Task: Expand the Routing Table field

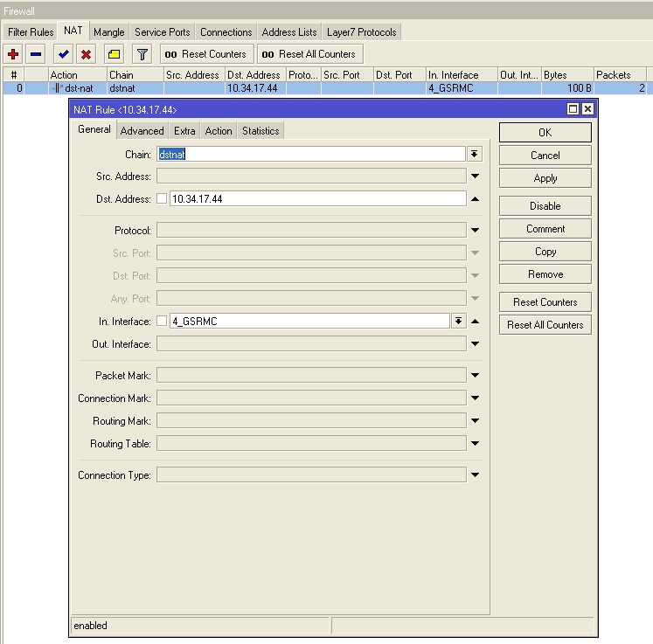Action: pos(475,443)
